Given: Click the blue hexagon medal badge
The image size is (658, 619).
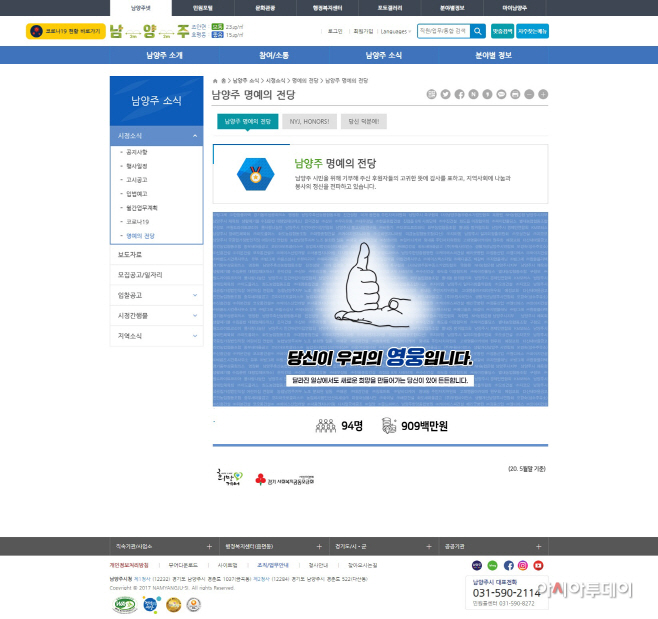Looking at the screenshot, I should tap(256, 174).
